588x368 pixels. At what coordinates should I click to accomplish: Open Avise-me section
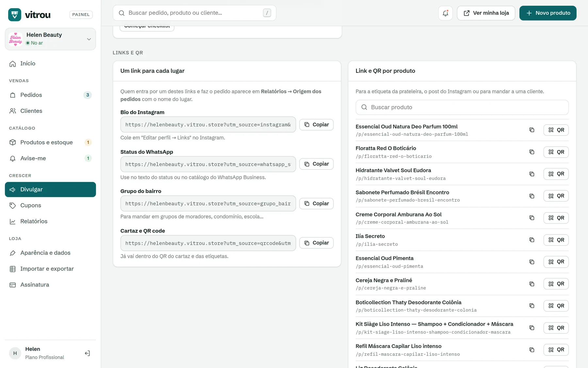[x=50, y=158]
